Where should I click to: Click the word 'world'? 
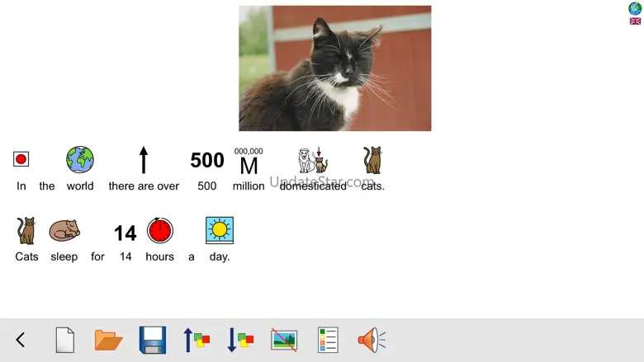click(x=80, y=186)
